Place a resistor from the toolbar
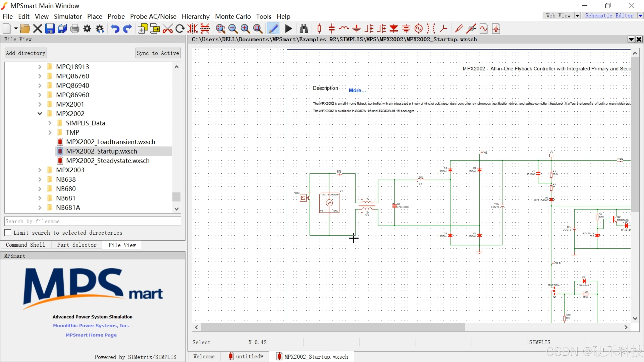644x362 pixels. coord(319,29)
